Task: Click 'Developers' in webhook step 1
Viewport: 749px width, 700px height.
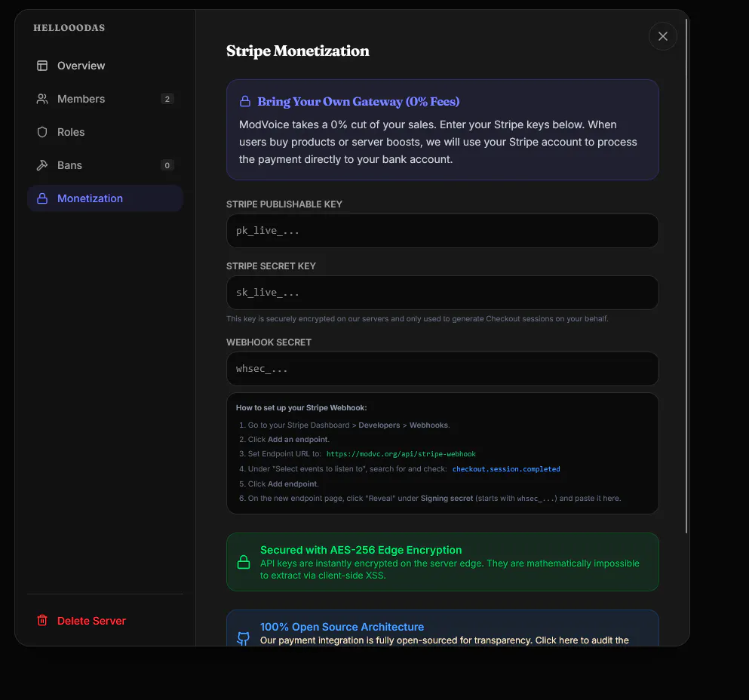Action: 379,425
